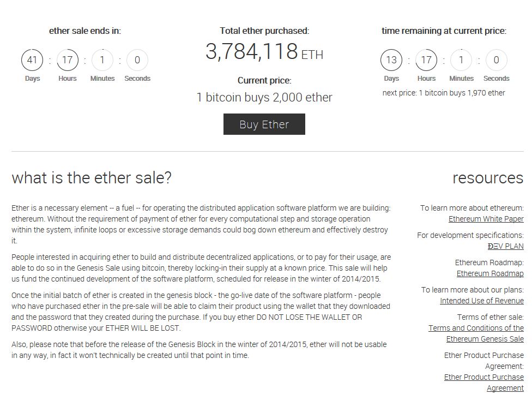Open the Ethereum White Paper link

(x=486, y=219)
